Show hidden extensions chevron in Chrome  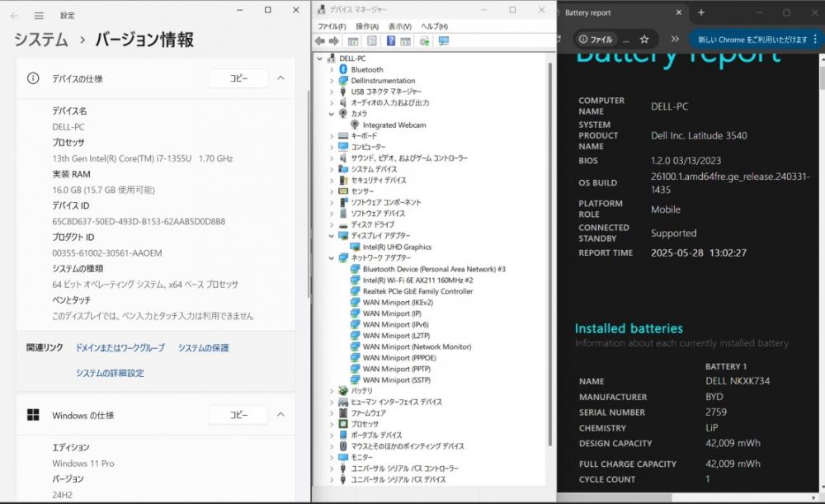(675, 39)
